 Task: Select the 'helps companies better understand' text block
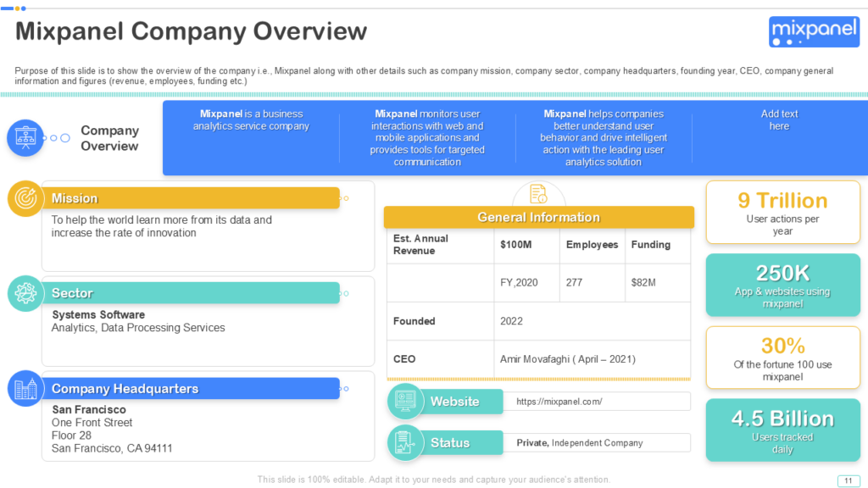click(604, 138)
